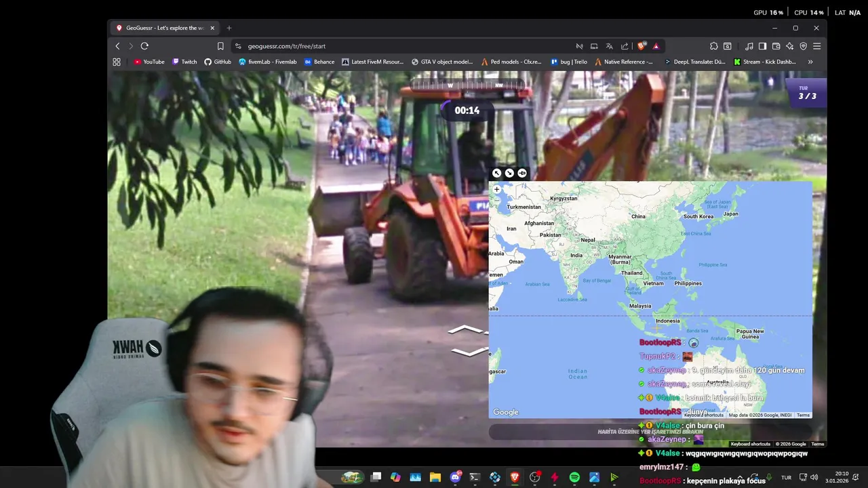Open the browser hamburger main menu
868x488 pixels.
coord(816,46)
